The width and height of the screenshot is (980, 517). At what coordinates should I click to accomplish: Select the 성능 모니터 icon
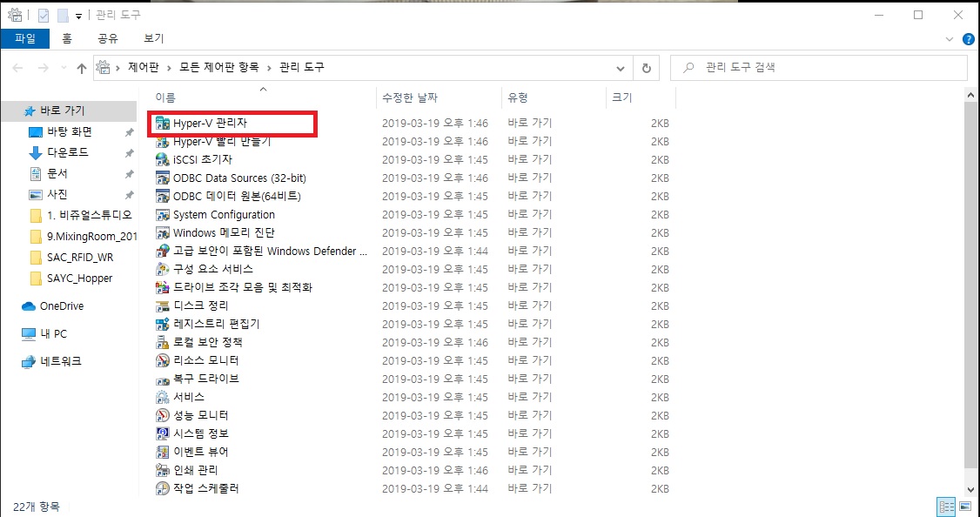point(163,416)
